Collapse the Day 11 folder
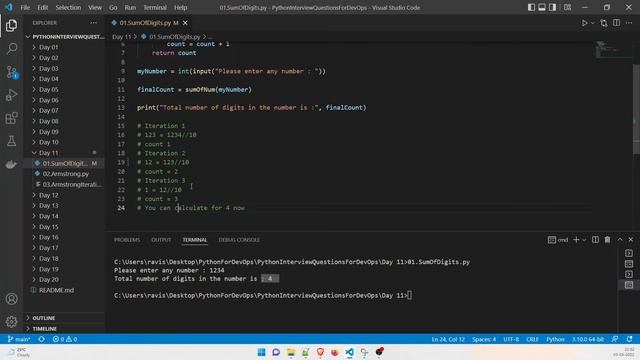This screenshot has height=360, width=640. pyautogui.click(x=64, y=153)
